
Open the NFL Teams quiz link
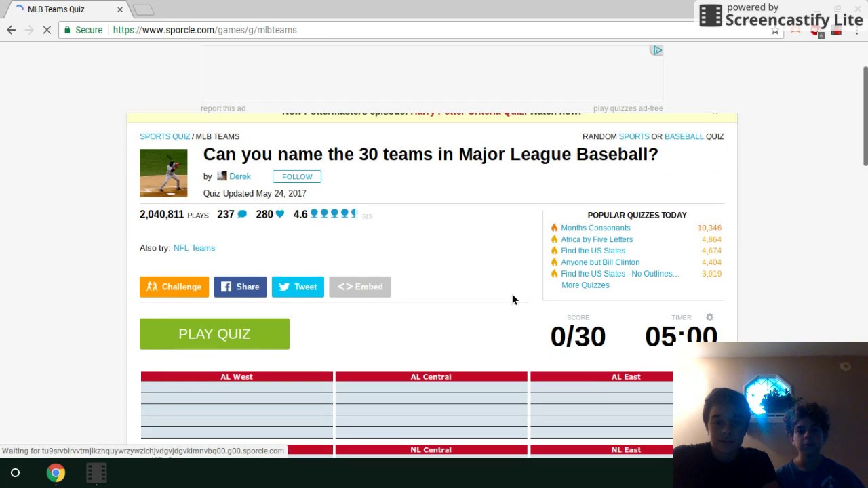[x=194, y=248]
